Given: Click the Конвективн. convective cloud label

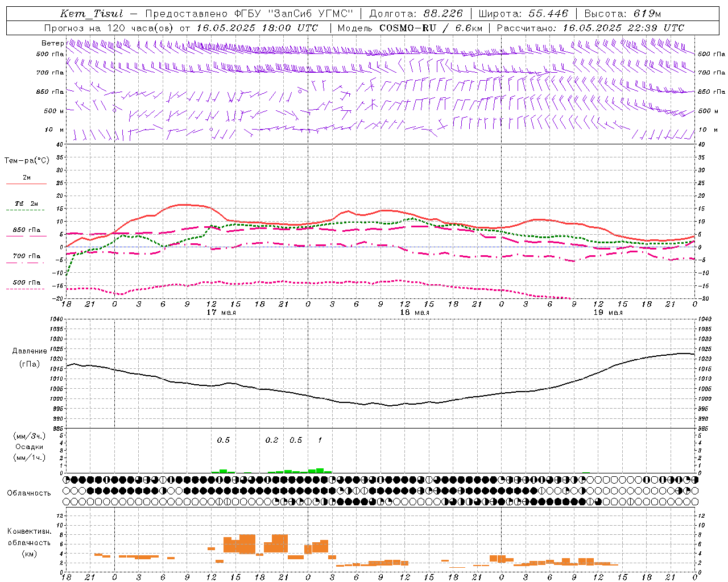Looking at the screenshot, I should coord(29,531).
